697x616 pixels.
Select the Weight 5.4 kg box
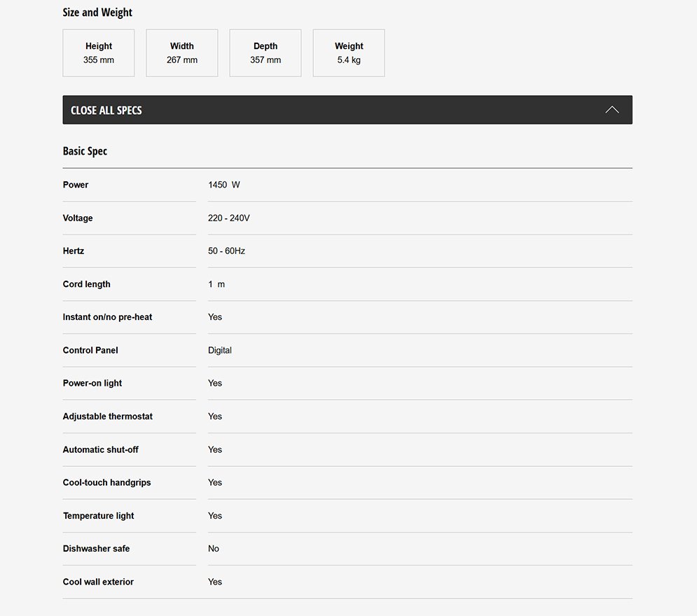point(349,53)
